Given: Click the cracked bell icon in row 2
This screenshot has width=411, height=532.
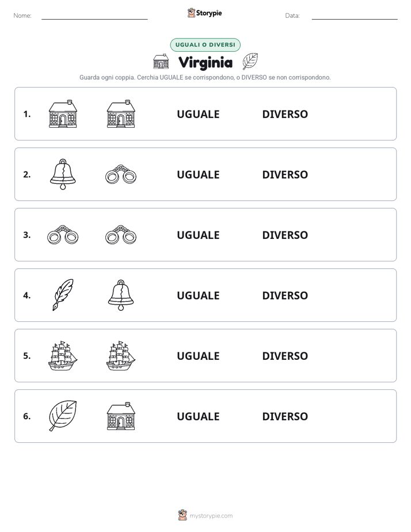Looking at the screenshot, I should (63, 174).
